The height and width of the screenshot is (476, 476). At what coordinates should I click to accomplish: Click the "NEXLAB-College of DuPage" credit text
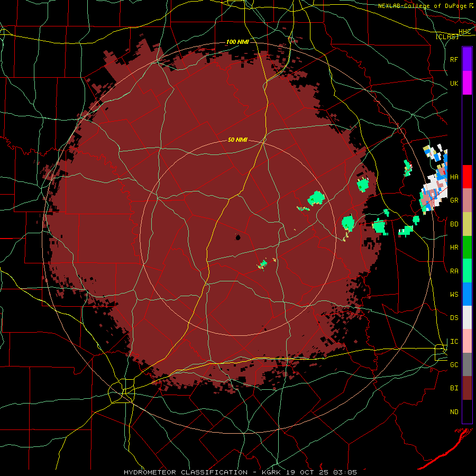click(x=422, y=6)
